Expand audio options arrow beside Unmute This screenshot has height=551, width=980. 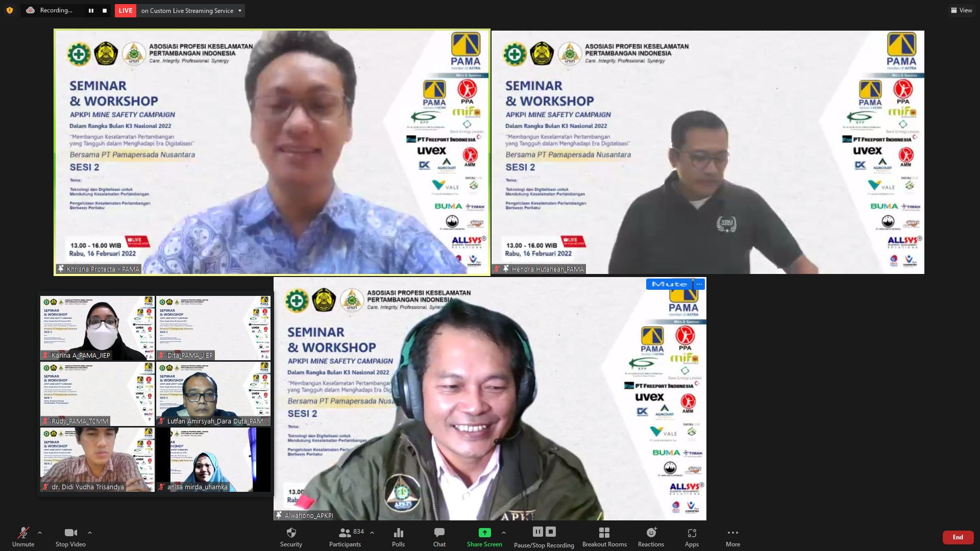tap(40, 533)
